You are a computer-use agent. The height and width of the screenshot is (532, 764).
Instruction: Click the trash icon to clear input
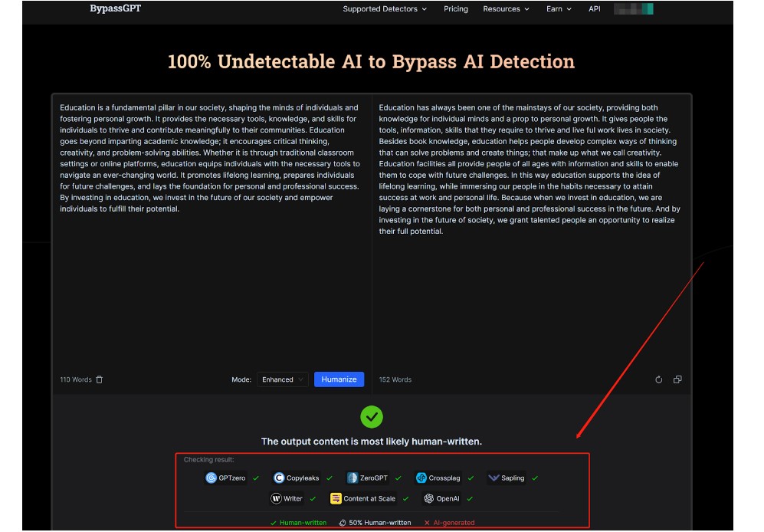(x=100, y=379)
